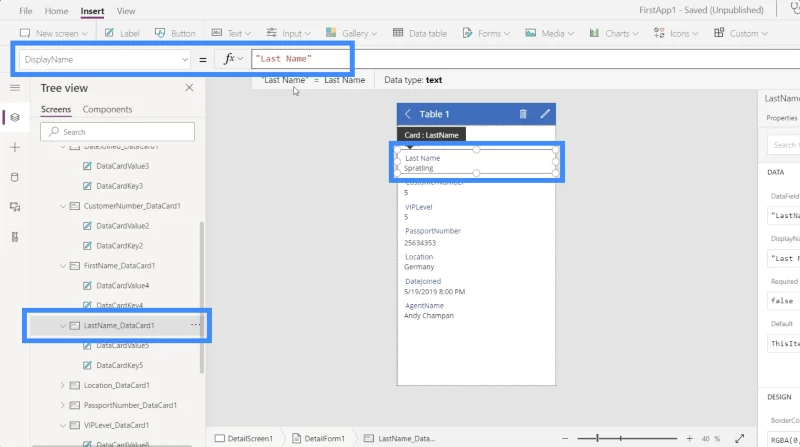Open the Input controls dropdown
The image size is (800, 447).
coord(288,33)
